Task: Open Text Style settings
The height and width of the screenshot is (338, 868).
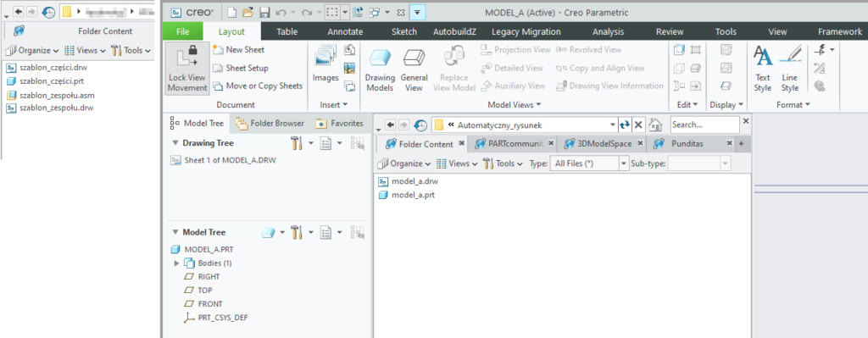Action: 763,69
